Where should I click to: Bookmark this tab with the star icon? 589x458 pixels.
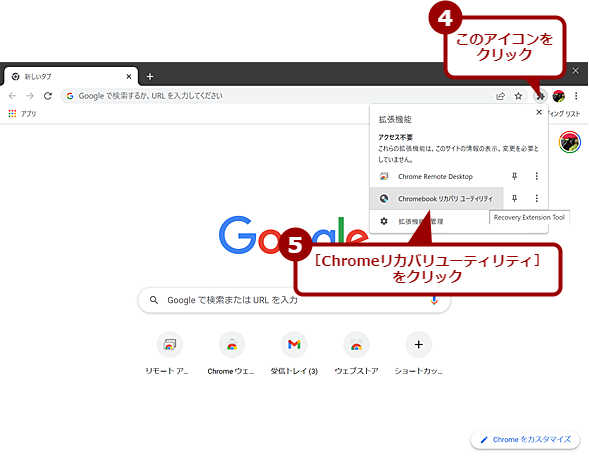click(x=518, y=96)
